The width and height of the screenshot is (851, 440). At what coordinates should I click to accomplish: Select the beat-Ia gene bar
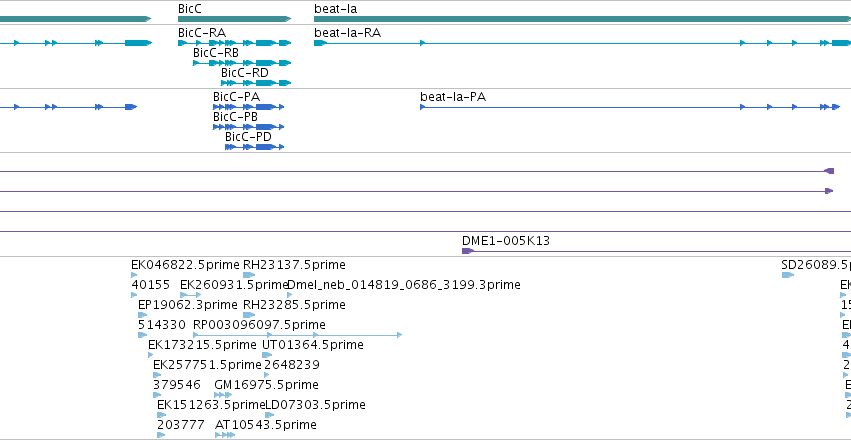582,19
